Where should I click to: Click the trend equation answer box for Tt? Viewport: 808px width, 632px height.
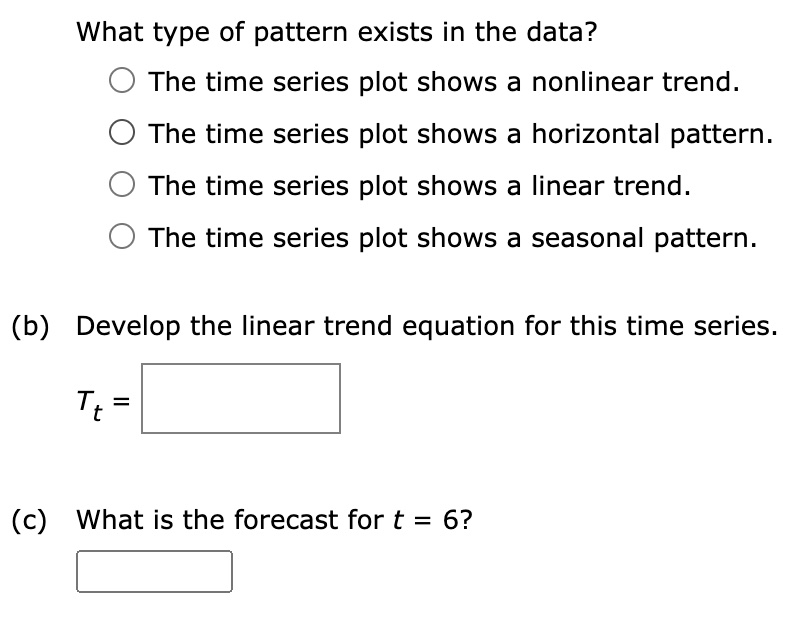[240, 398]
